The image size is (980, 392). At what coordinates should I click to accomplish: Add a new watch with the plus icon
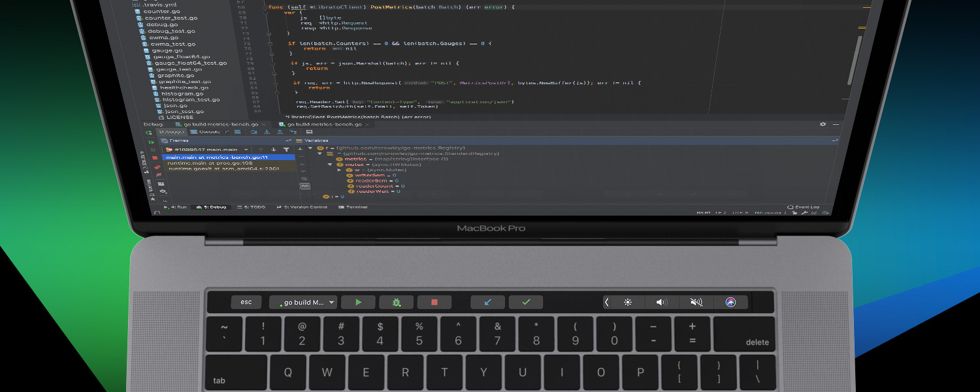click(300, 149)
